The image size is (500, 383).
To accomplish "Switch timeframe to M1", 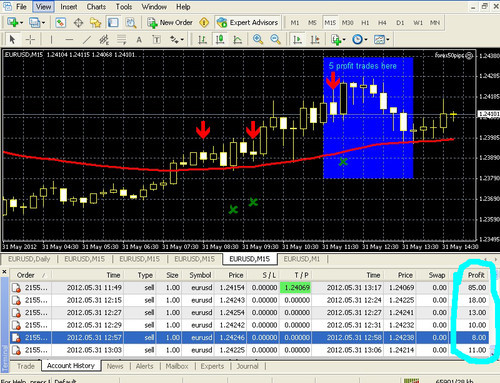I will coord(295,23).
